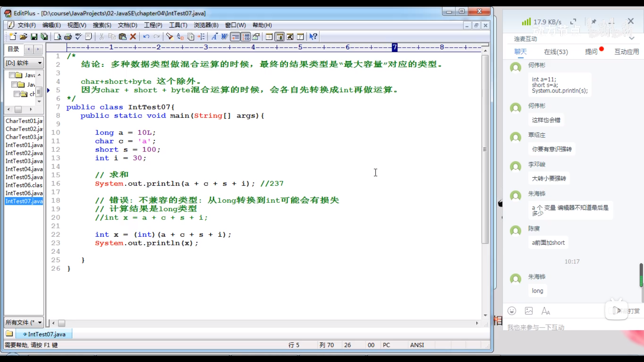644x362 pixels.
Task: Click the spell check ABC icon
Action: pyautogui.click(x=78, y=37)
